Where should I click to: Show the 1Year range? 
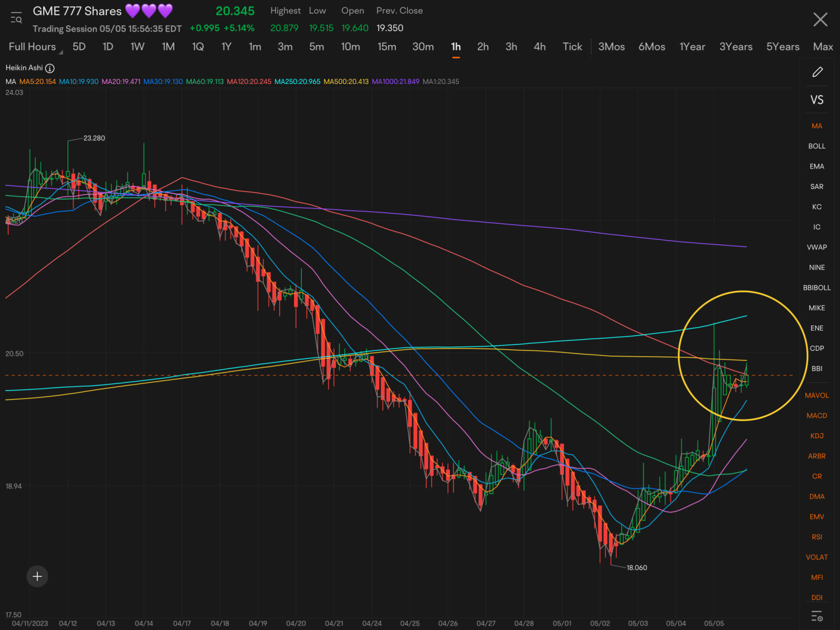tap(692, 47)
